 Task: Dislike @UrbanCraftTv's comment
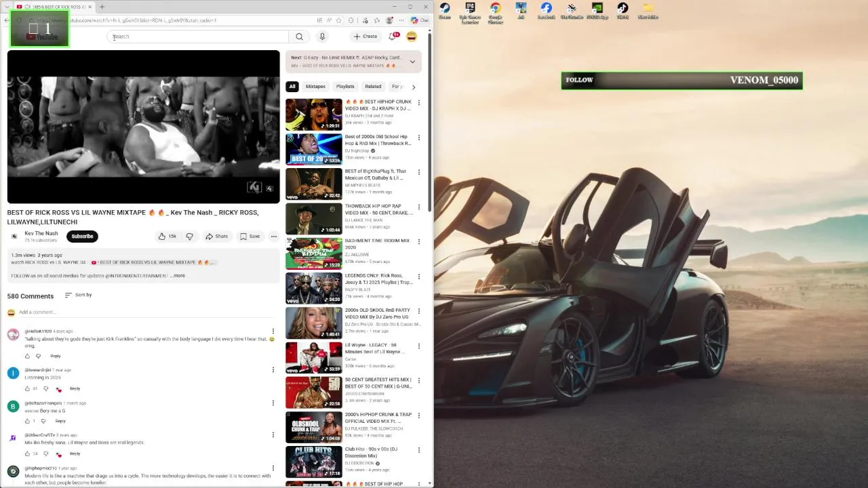pyautogui.click(x=45, y=453)
